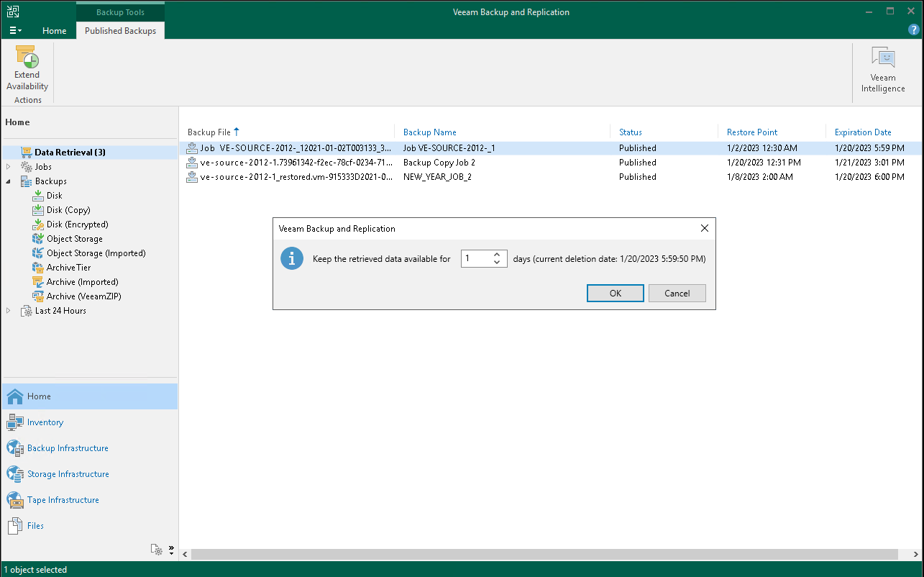
Task: Expand the Last 24 Hours node
Action: coord(10,310)
